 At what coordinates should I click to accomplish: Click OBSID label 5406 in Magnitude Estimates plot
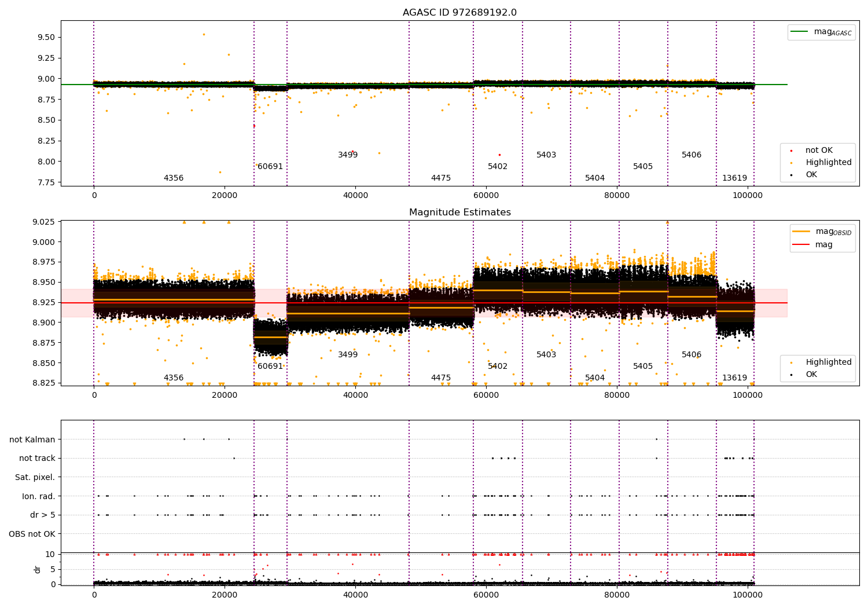pos(692,355)
